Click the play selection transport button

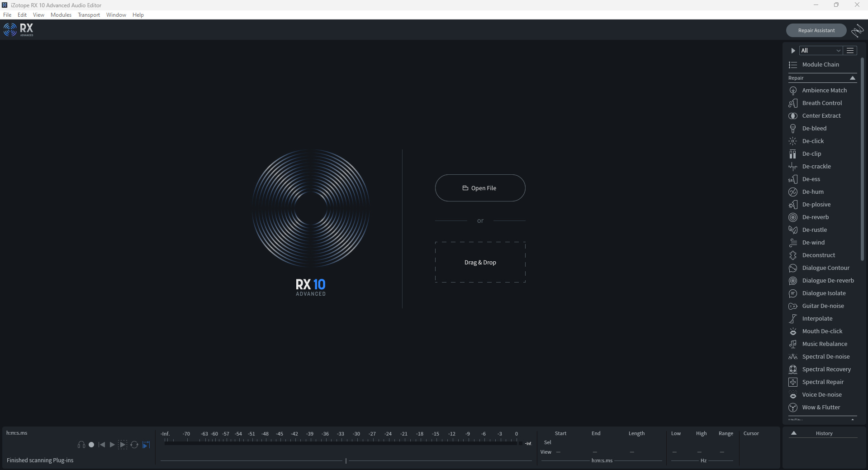(x=123, y=445)
